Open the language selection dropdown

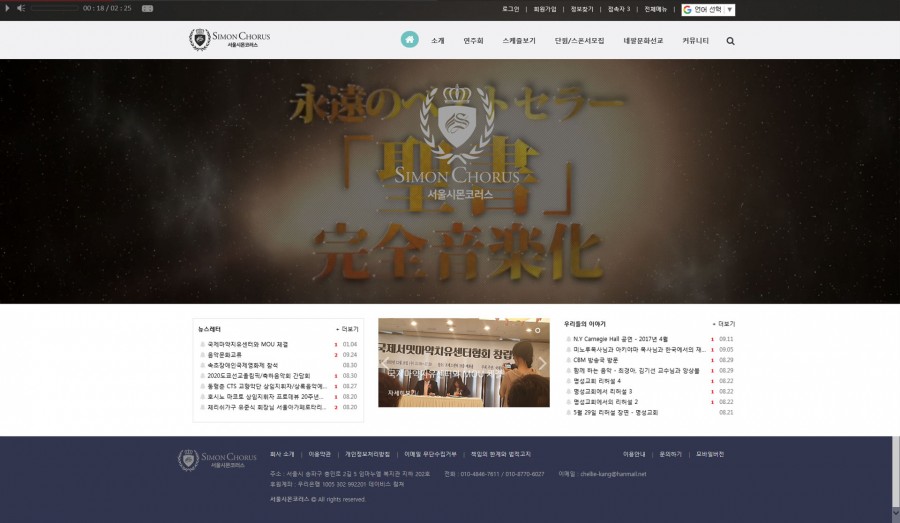pos(709,9)
